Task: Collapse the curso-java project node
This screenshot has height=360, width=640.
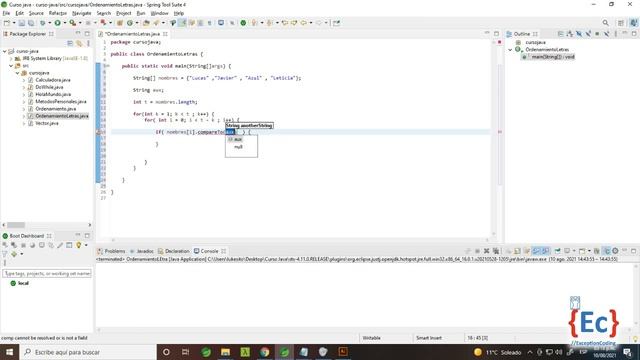Action: click(x=5, y=51)
